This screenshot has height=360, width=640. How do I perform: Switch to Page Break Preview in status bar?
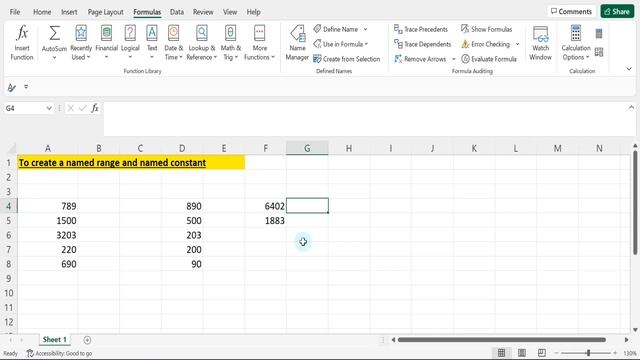click(x=542, y=353)
